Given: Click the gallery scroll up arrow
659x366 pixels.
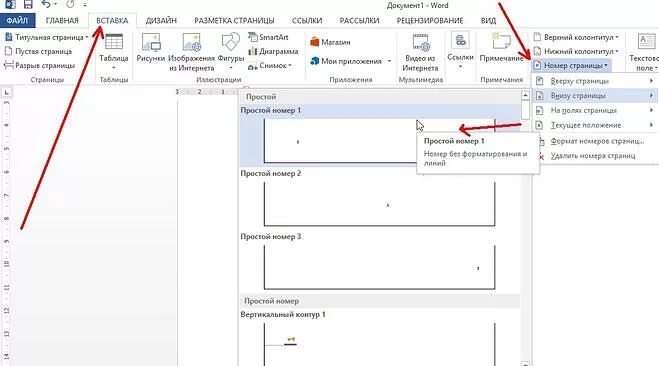Looking at the screenshot, I should click(525, 95).
